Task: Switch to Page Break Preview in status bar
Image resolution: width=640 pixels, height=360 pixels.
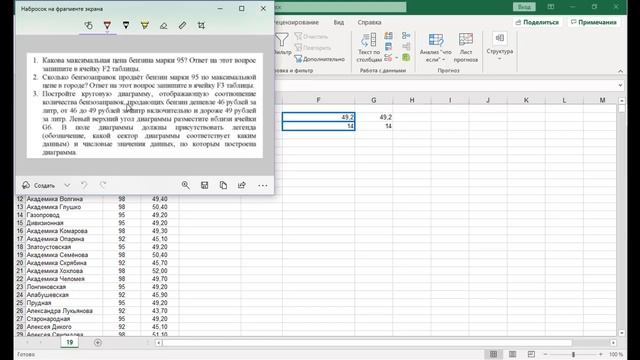Action: tap(531, 354)
